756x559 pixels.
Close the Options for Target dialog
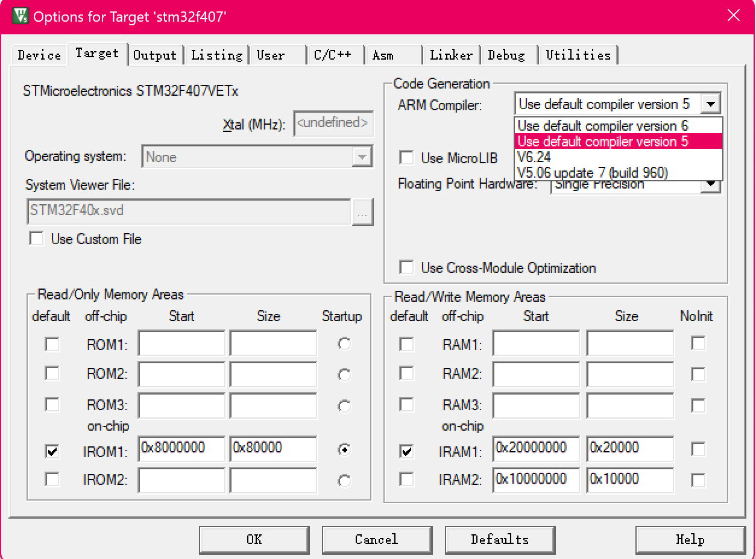(733, 16)
